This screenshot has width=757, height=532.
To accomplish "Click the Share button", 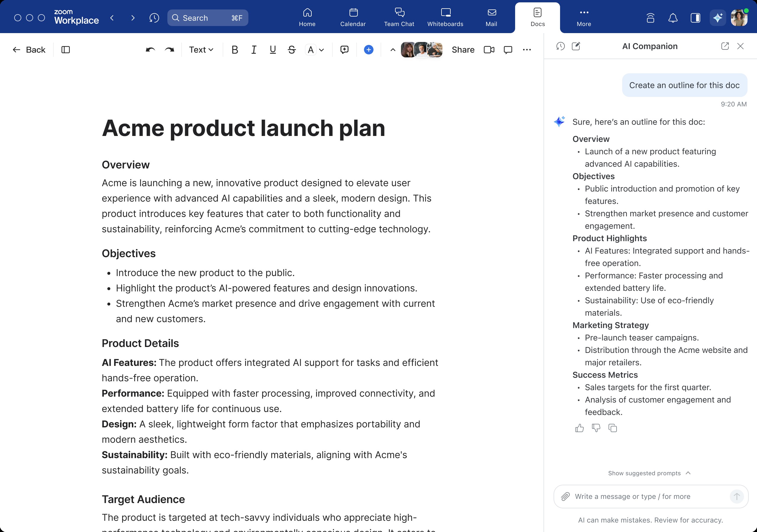I will (463, 50).
